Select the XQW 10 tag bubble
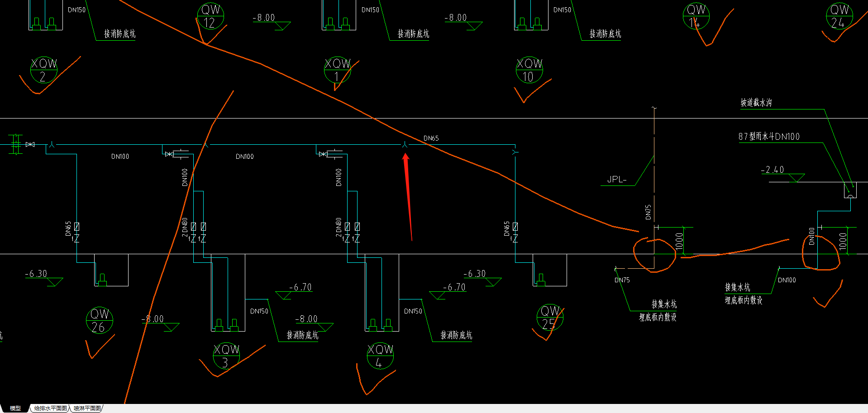 point(529,70)
